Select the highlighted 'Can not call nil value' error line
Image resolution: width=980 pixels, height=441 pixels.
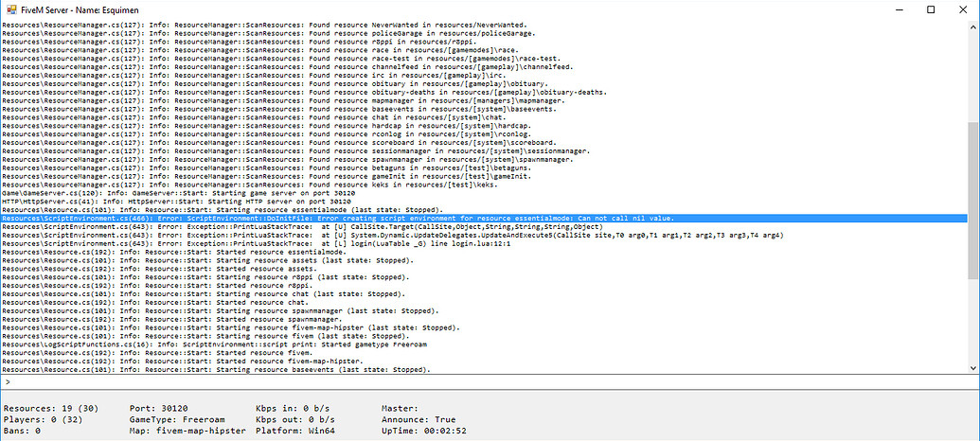[484, 219]
